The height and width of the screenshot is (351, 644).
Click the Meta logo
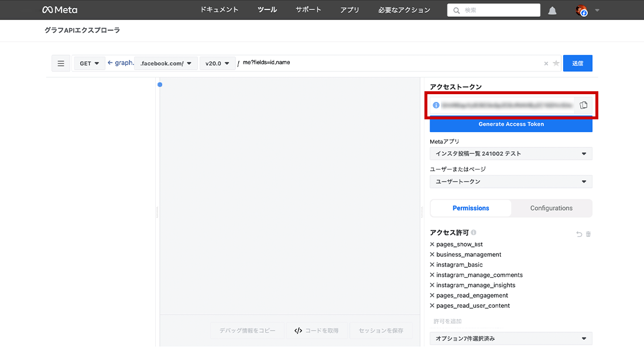[60, 10]
